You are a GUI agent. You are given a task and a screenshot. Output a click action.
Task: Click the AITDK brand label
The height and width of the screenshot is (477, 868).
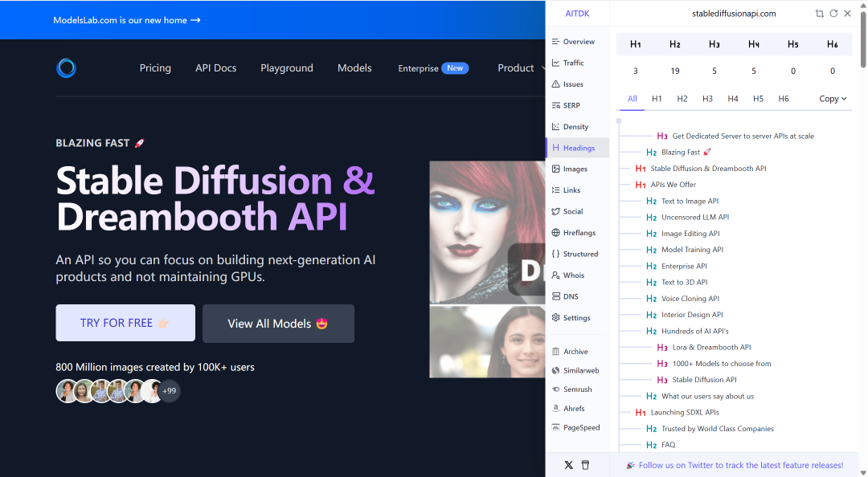(577, 14)
